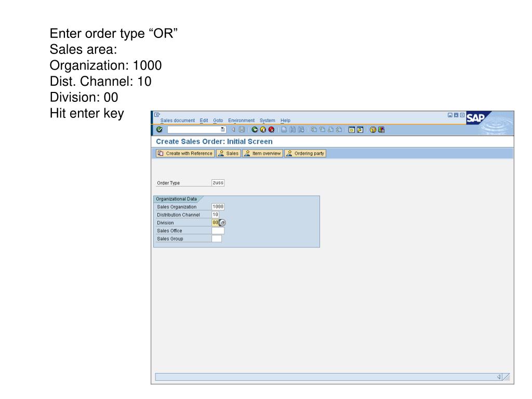Click the Order Type input field

218,183
